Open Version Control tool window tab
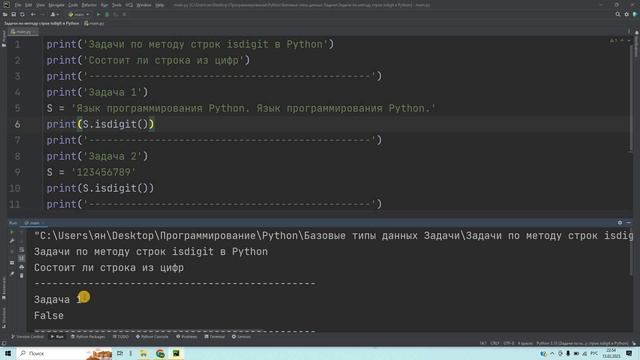This screenshot has height=360, width=640. pos(27,337)
